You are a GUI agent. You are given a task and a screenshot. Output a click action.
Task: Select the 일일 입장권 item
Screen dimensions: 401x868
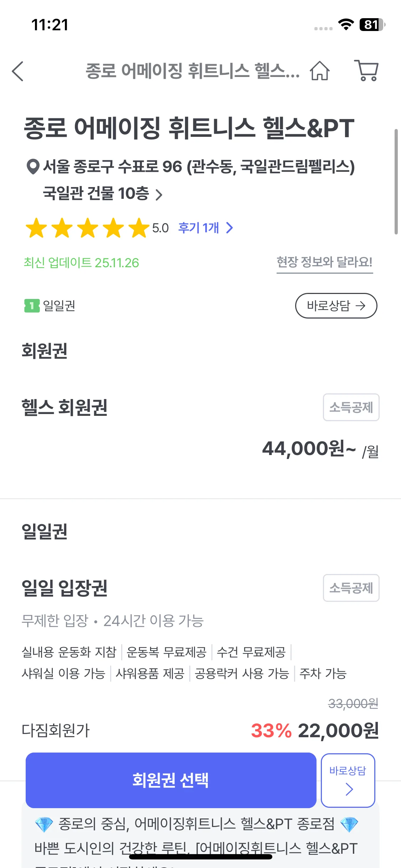click(65, 588)
